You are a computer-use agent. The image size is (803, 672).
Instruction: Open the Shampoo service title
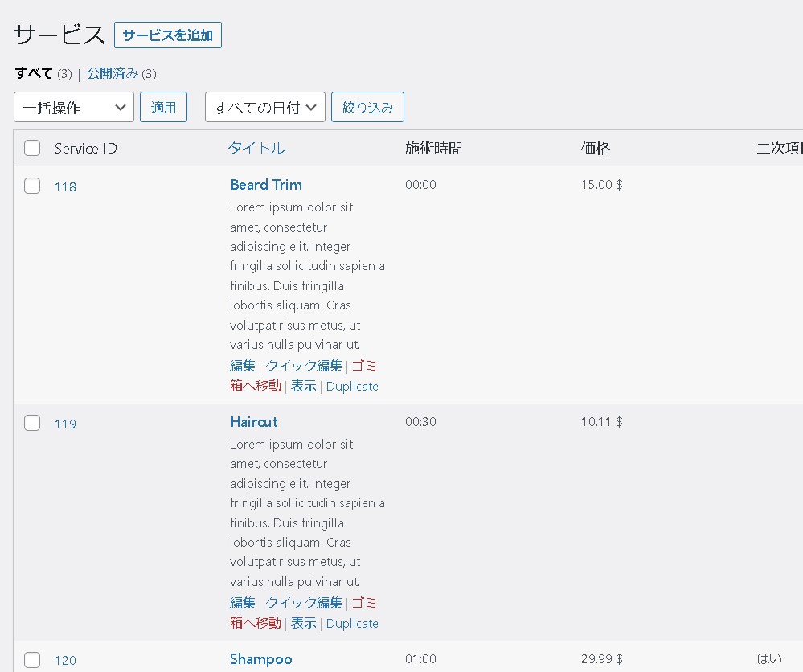click(260, 659)
